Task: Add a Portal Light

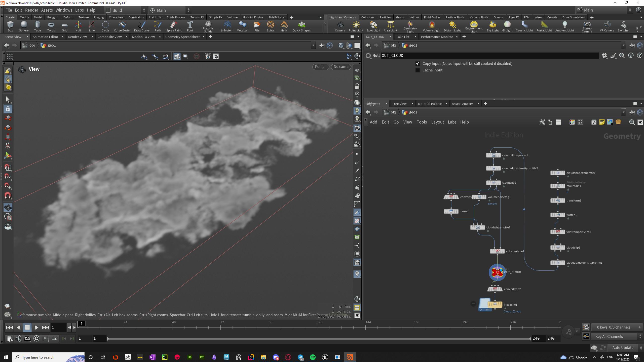Action: 544,26
